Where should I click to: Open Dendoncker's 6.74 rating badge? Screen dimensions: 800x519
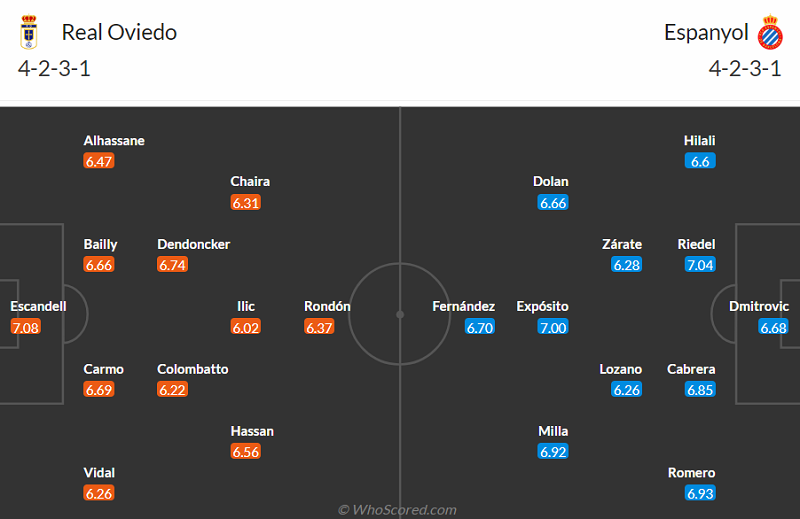(x=172, y=265)
